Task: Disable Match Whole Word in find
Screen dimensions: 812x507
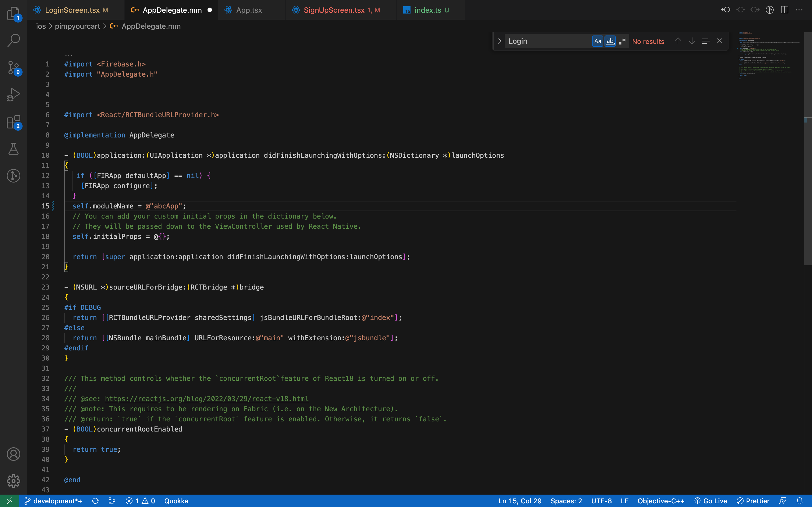Action: (x=610, y=41)
